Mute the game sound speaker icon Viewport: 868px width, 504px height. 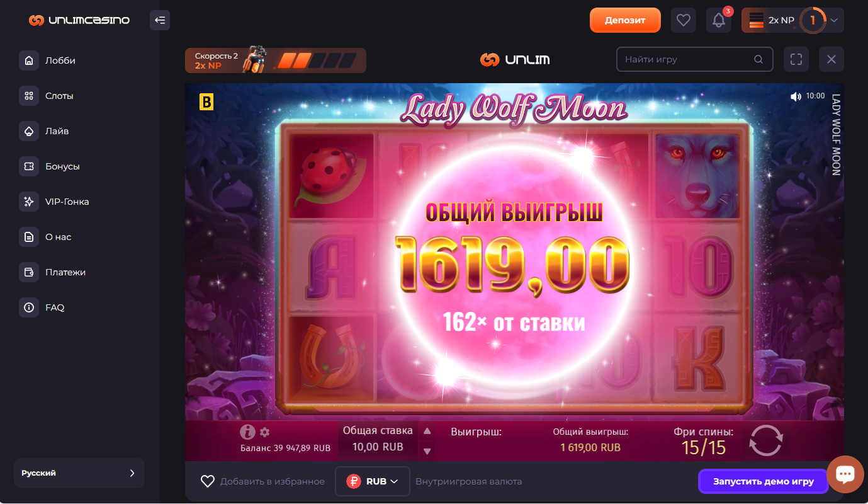(x=796, y=96)
